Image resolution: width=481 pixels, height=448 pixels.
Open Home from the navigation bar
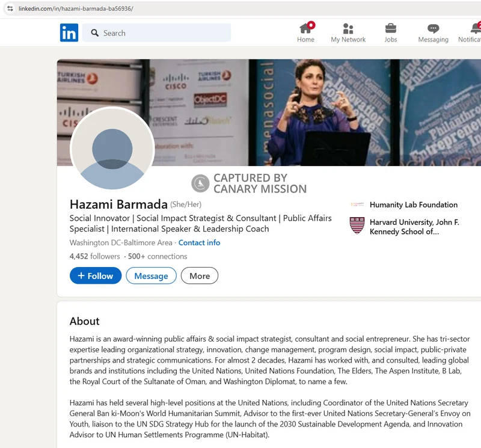(x=305, y=32)
